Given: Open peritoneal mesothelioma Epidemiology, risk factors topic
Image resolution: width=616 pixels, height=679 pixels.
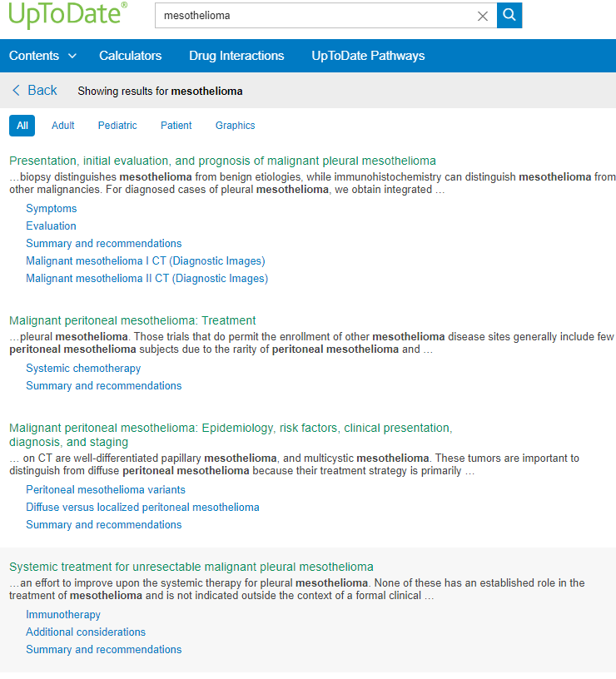Looking at the screenshot, I should (x=231, y=434).
